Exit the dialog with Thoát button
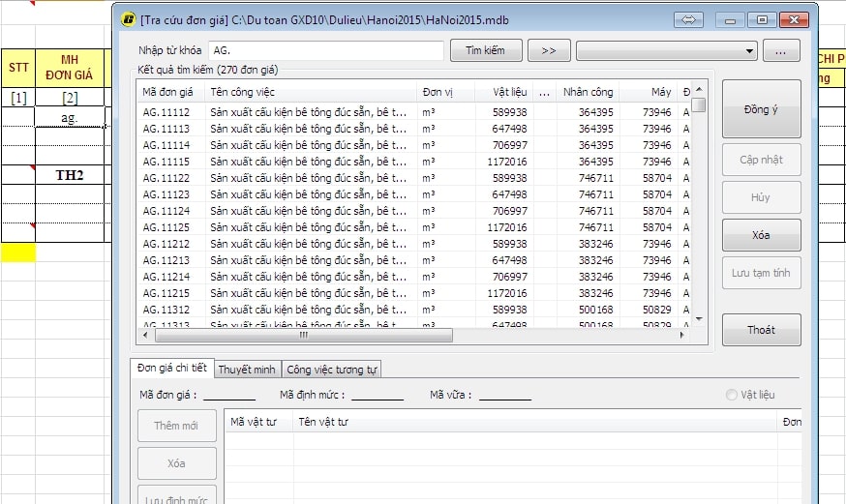846x504 pixels. click(x=761, y=330)
